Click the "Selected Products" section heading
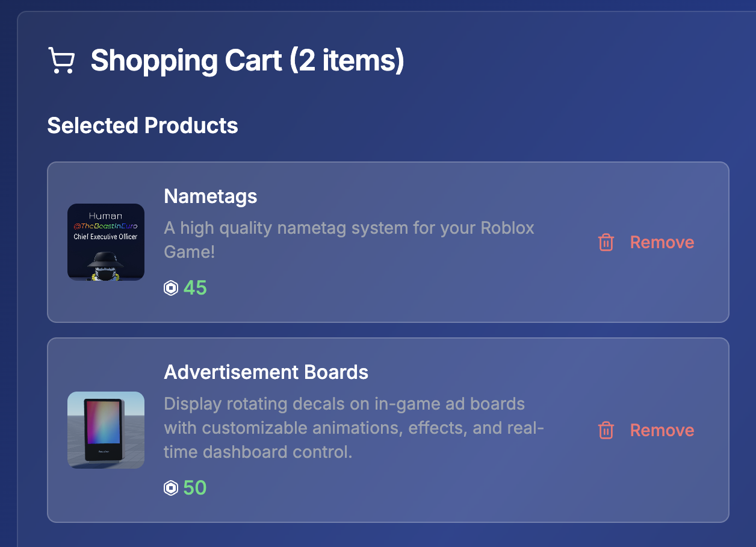 (143, 125)
